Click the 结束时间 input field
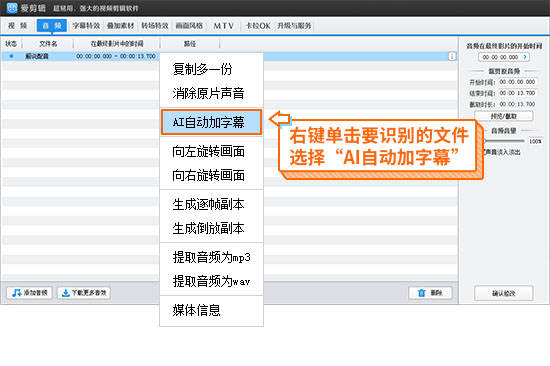 (x=517, y=93)
